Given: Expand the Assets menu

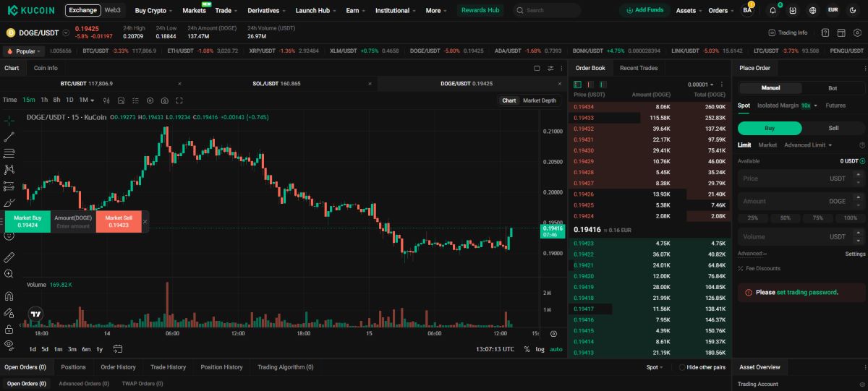Looking at the screenshot, I should tap(689, 10).
